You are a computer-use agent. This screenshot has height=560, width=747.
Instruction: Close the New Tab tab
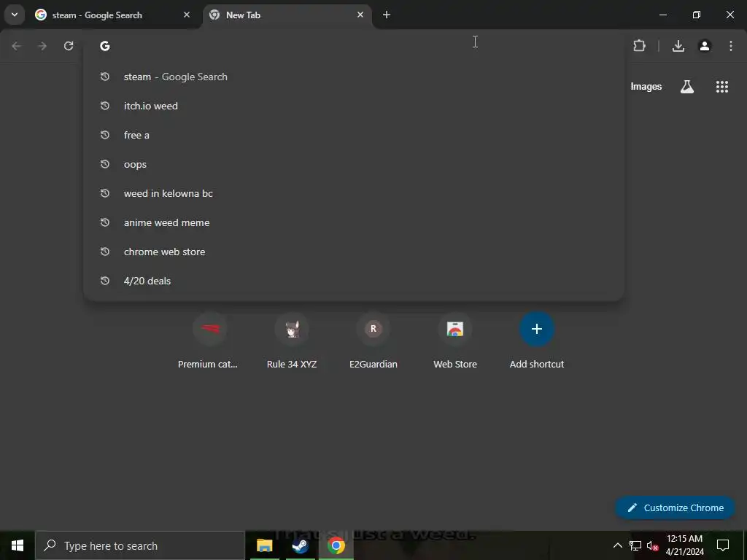click(x=360, y=15)
